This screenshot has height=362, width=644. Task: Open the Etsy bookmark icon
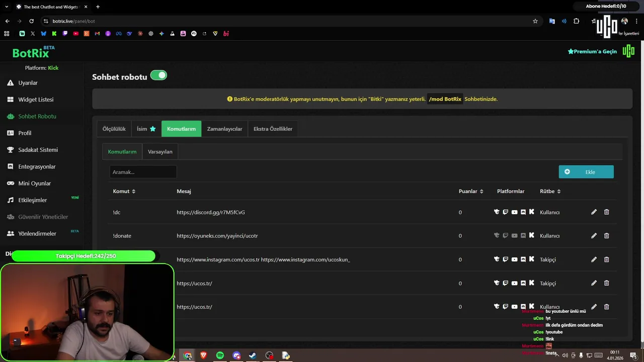87,34
